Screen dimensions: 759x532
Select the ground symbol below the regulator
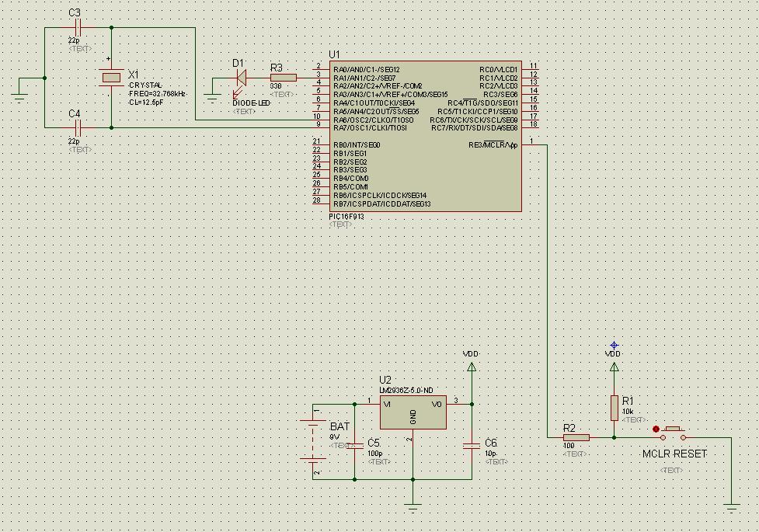tap(413, 506)
